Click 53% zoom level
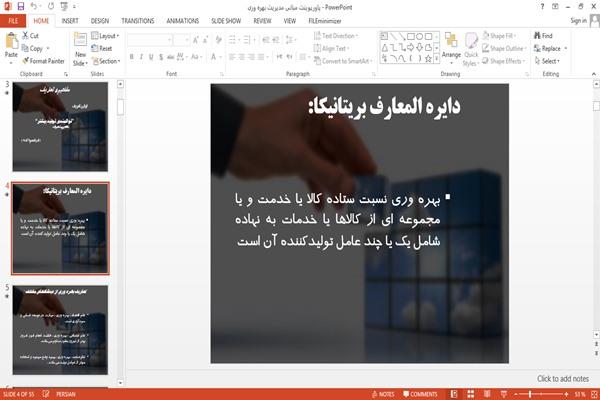This screenshot has width=600, height=400. point(580,394)
